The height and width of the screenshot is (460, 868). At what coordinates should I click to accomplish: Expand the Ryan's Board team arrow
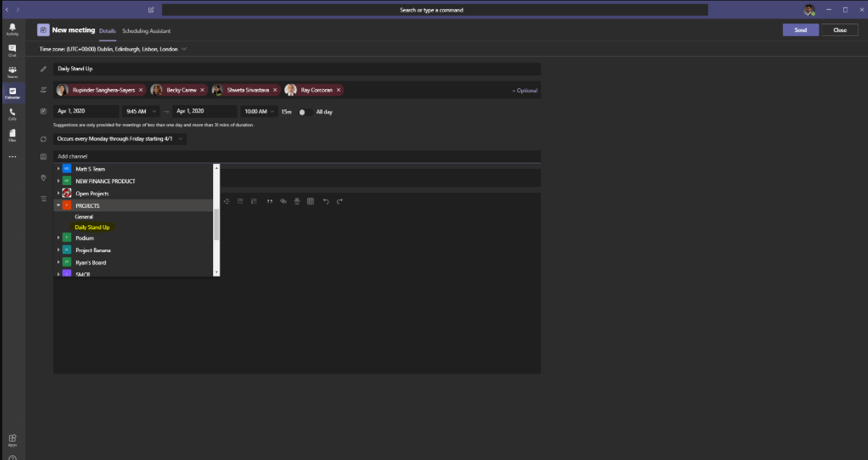58,262
